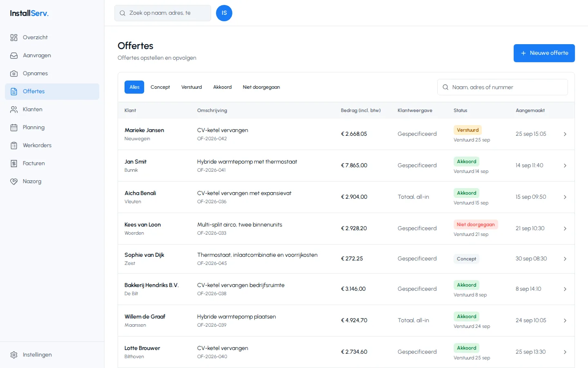Viewport: 588px width, 368px height.
Task: Create a Nieuwe offerte
Action: pos(544,53)
